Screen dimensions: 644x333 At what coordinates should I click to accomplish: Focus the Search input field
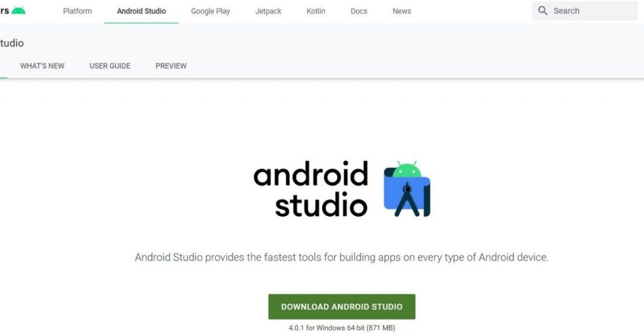tap(585, 11)
